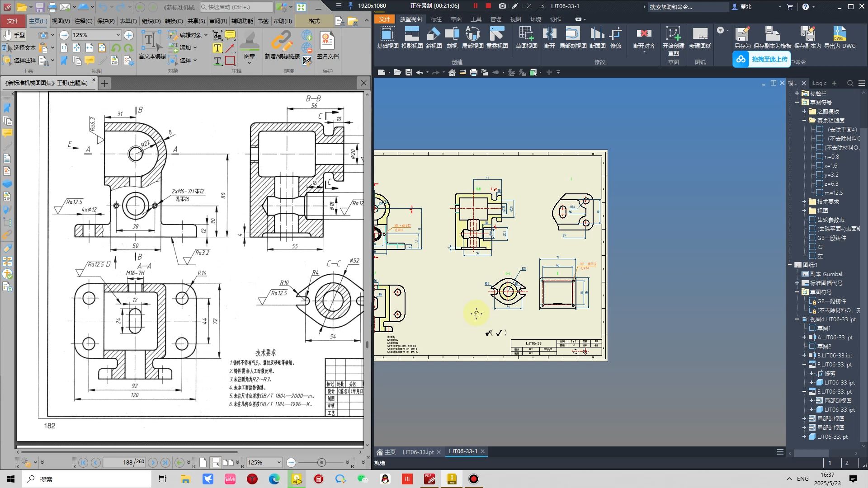
Task: Select the 局部视图 detail view tool
Action: 472,38
